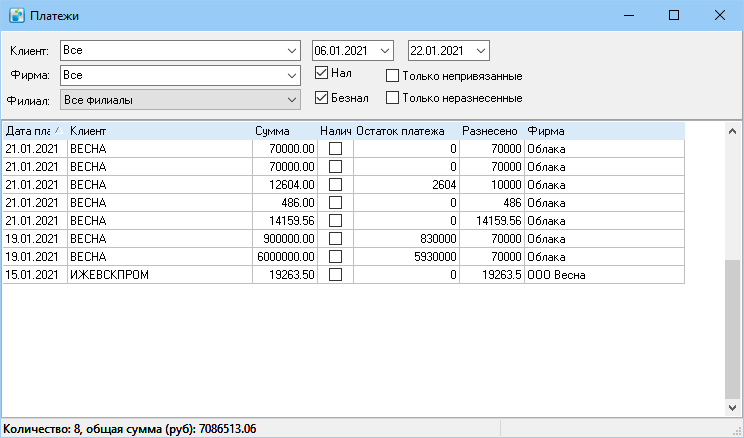Select the 900000.00 sum cell
744x438 pixels.
[285, 239]
